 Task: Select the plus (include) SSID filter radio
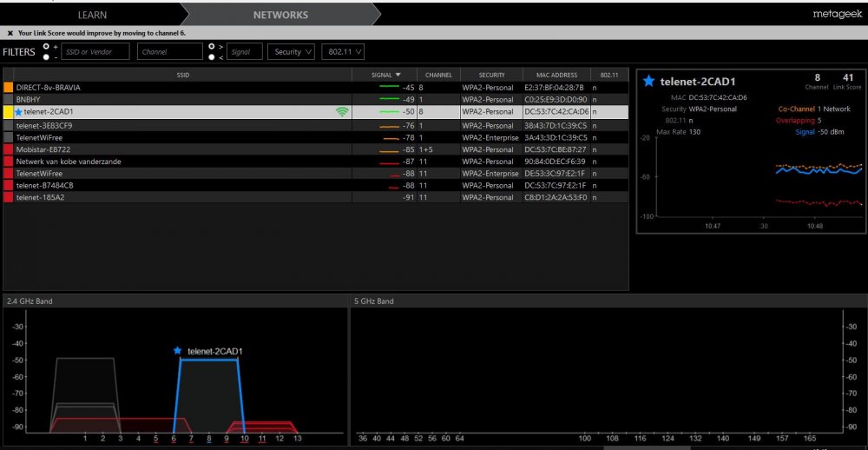[x=46, y=47]
